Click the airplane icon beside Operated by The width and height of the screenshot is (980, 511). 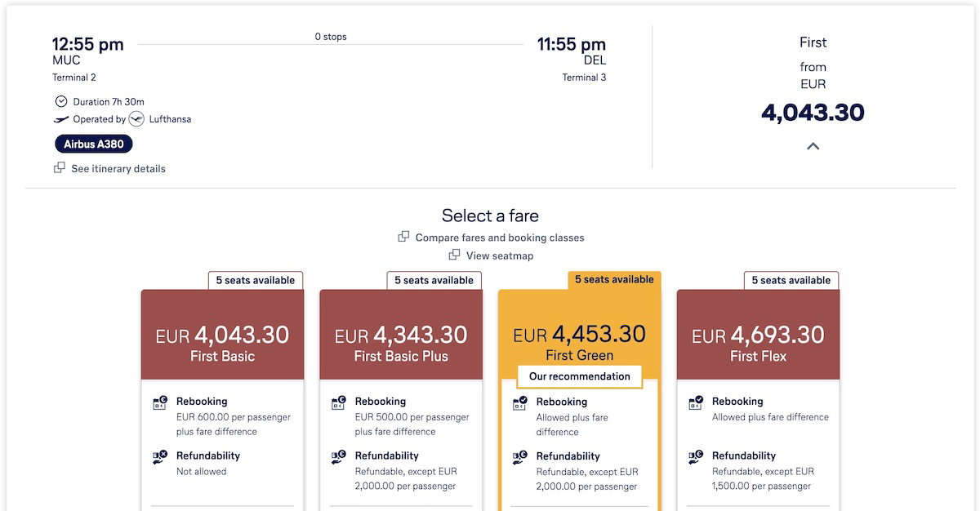point(61,119)
